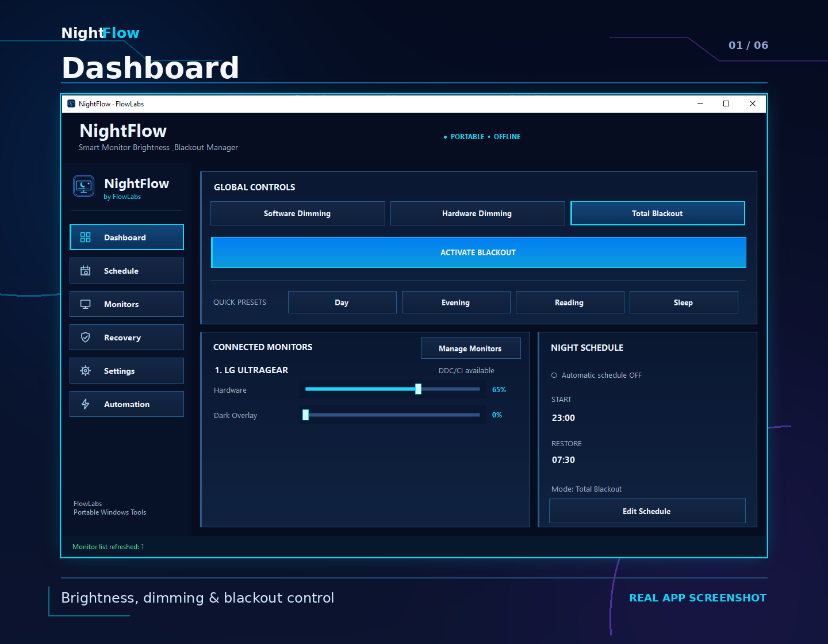The width and height of the screenshot is (828, 644).
Task: Open the Schedule page label in sidebar
Action: coord(121,271)
